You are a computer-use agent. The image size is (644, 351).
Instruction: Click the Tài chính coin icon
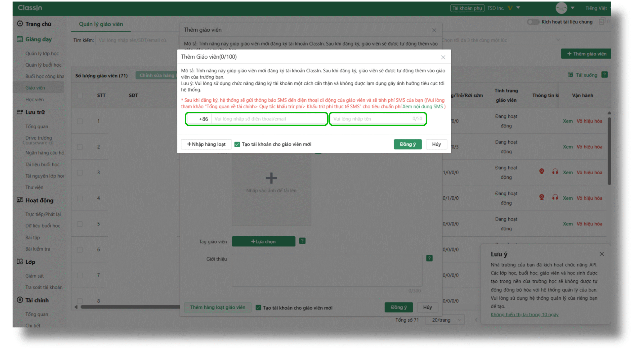pyautogui.click(x=20, y=300)
